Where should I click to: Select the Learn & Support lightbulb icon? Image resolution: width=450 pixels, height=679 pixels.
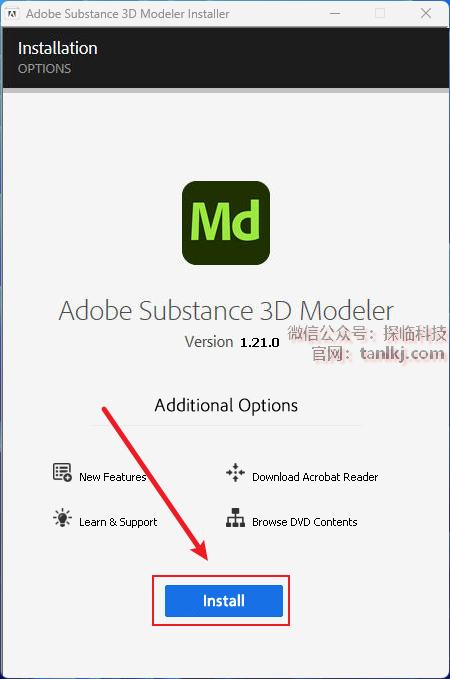[62, 517]
